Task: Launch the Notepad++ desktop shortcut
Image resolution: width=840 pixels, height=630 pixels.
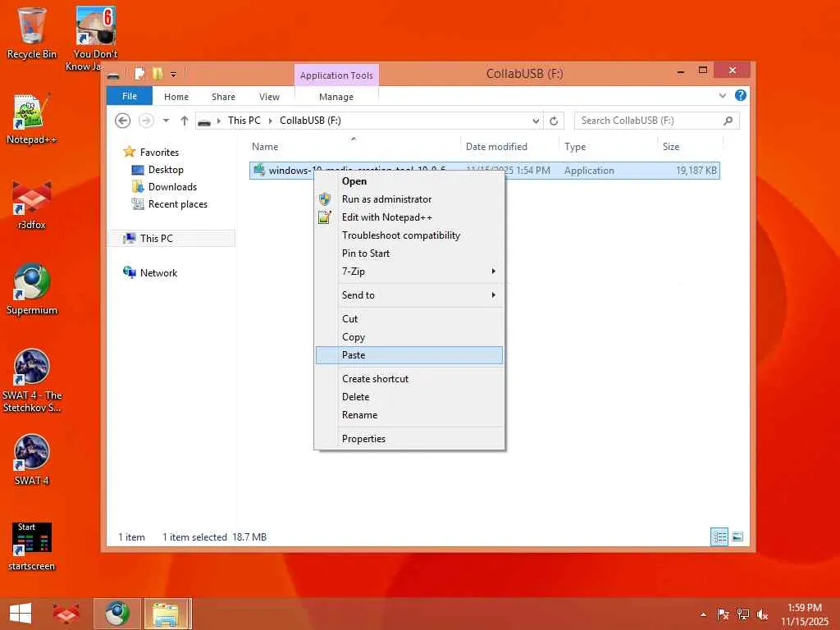Action: (31, 119)
